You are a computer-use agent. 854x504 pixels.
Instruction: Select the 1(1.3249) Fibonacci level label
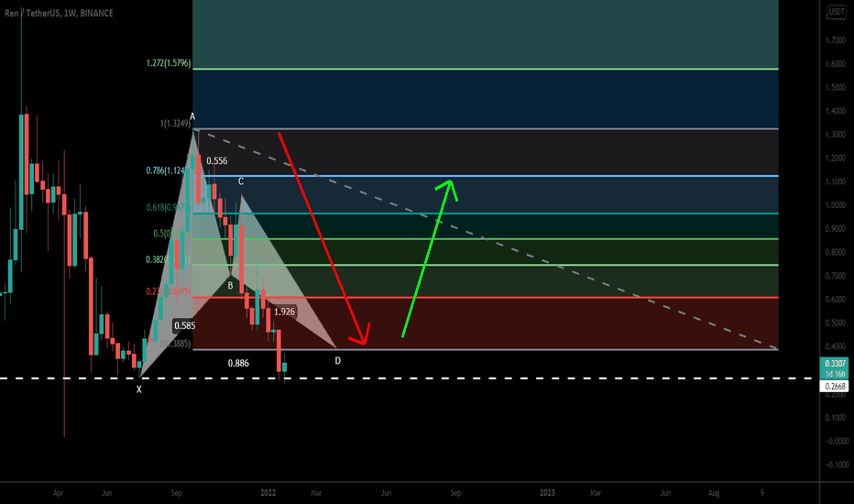click(175, 124)
